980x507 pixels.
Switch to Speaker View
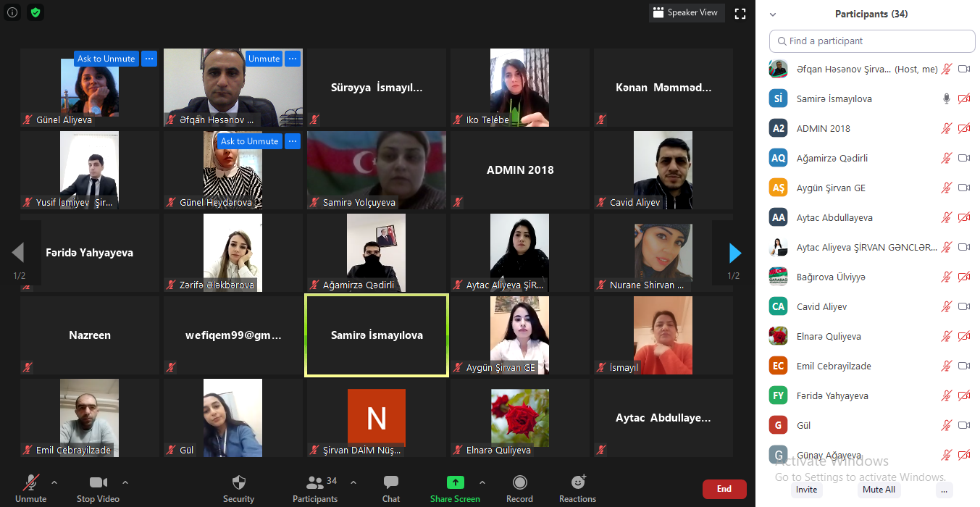(686, 12)
